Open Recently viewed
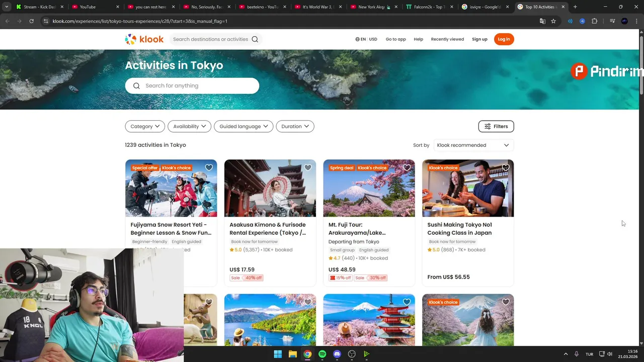The height and width of the screenshot is (362, 644). [x=447, y=39]
